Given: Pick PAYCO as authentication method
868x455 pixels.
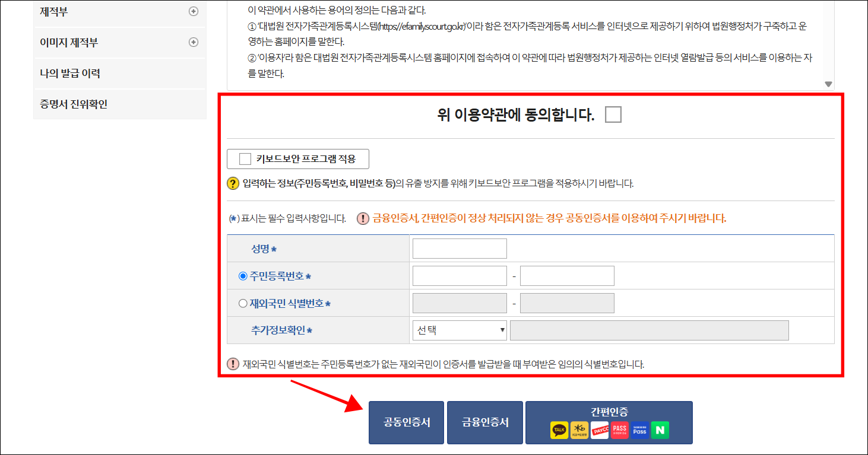Looking at the screenshot, I should click(x=600, y=429).
